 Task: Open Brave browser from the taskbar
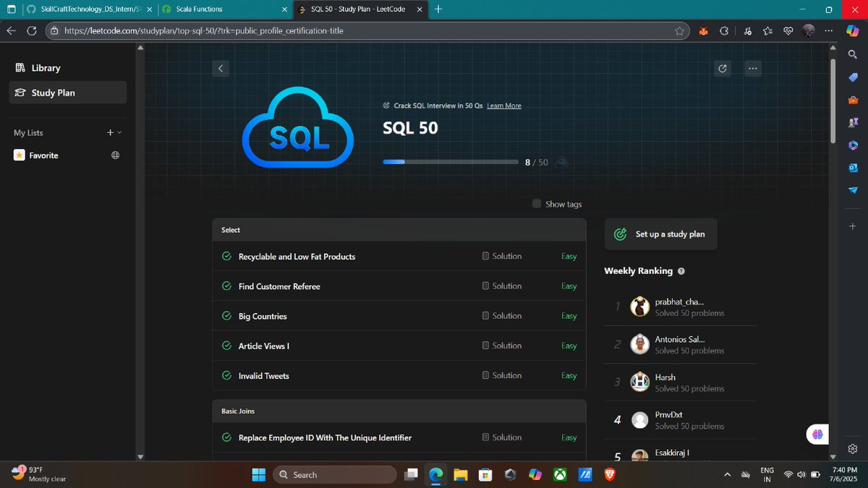(610, 475)
